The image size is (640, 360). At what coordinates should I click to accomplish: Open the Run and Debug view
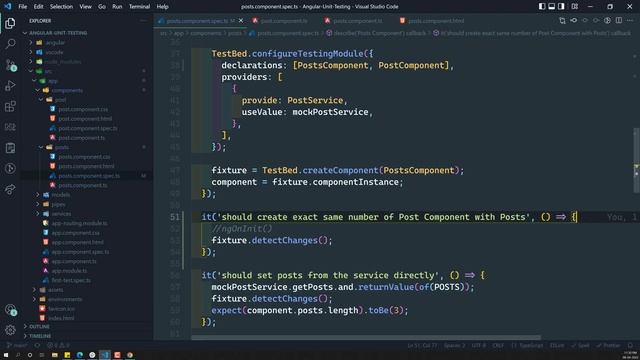point(10,85)
